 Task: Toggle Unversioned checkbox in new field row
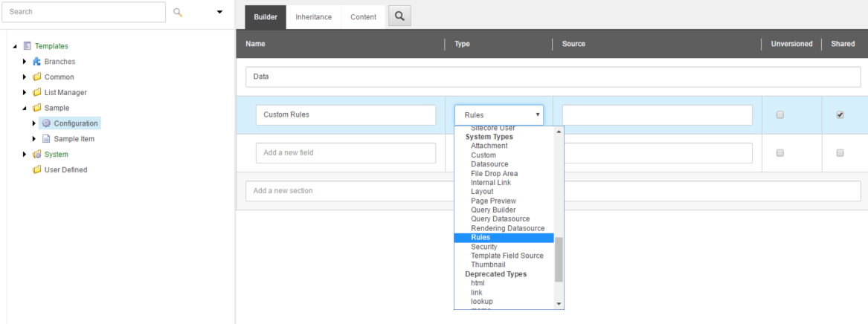pos(780,153)
